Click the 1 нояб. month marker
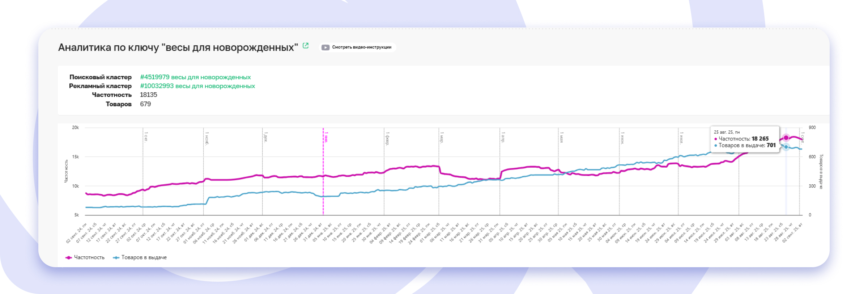Screen dimensions: 868x294 point(207,138)
